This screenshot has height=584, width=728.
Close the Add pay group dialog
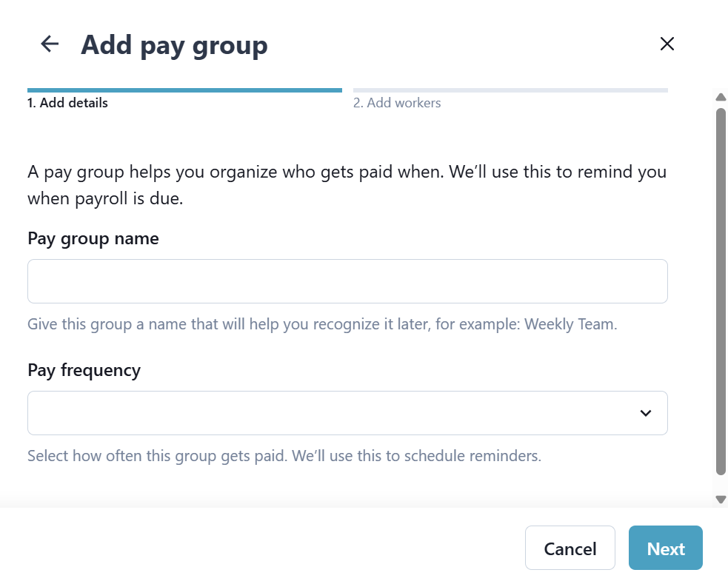pyautogui.click(x=667, y=44)
